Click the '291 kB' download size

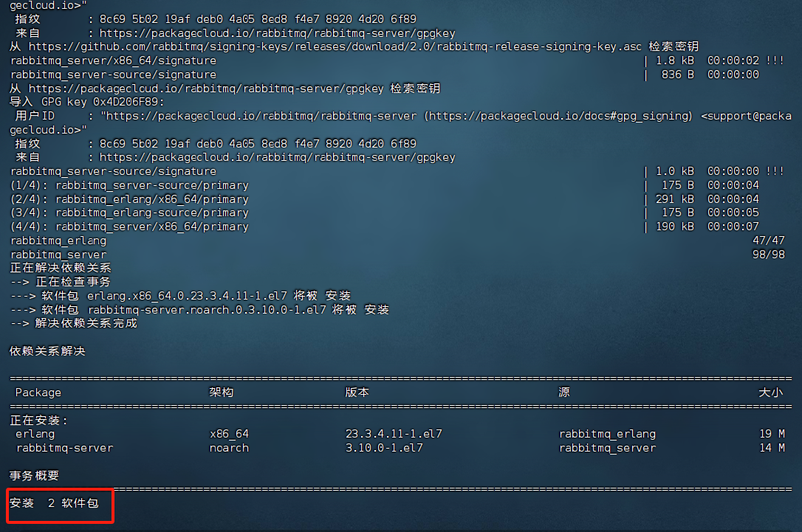point(675,198)
